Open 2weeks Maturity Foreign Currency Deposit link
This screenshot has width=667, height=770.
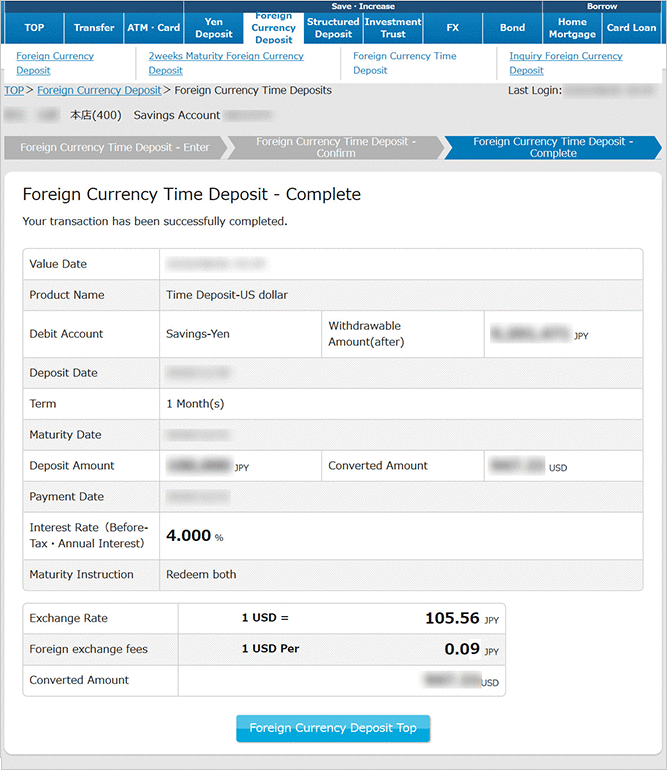click(225, 63)
